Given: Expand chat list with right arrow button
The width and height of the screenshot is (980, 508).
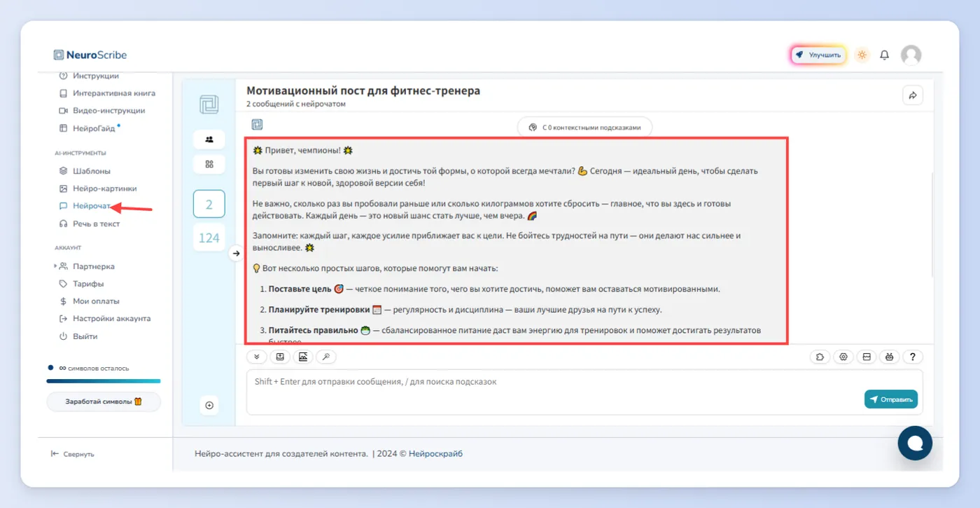Looking at the screenshot, I should click(x=236, y=254).
